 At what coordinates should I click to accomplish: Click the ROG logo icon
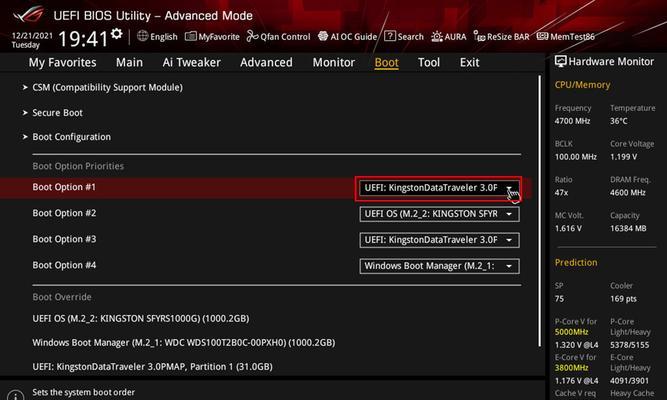click(29, 15)
